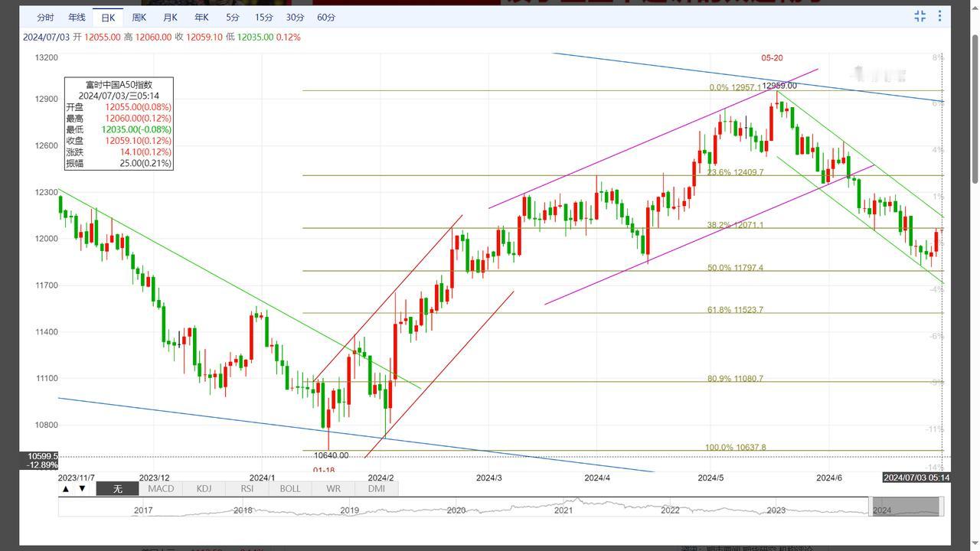Click the exit fullscreen arrows icon
The image size is (980, 551).
(920, 16)
